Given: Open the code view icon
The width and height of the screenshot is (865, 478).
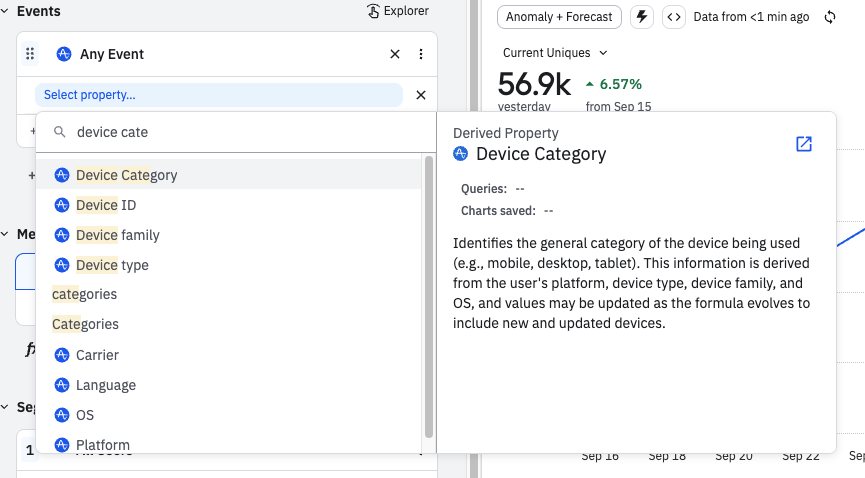Looking at the screenshot, I should pos(674,17).
